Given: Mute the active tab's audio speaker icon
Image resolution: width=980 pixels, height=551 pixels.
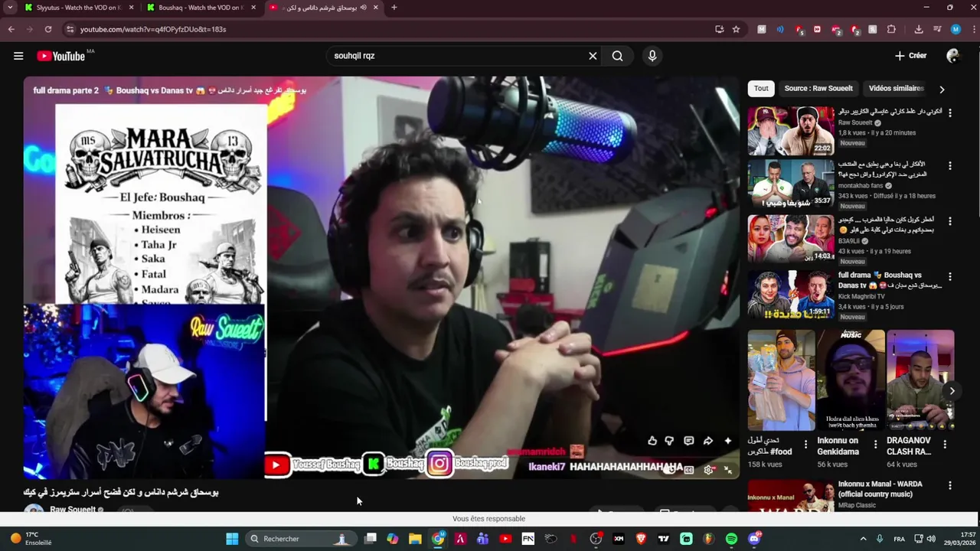Looking at the screenshot, I should coord(364,8).
